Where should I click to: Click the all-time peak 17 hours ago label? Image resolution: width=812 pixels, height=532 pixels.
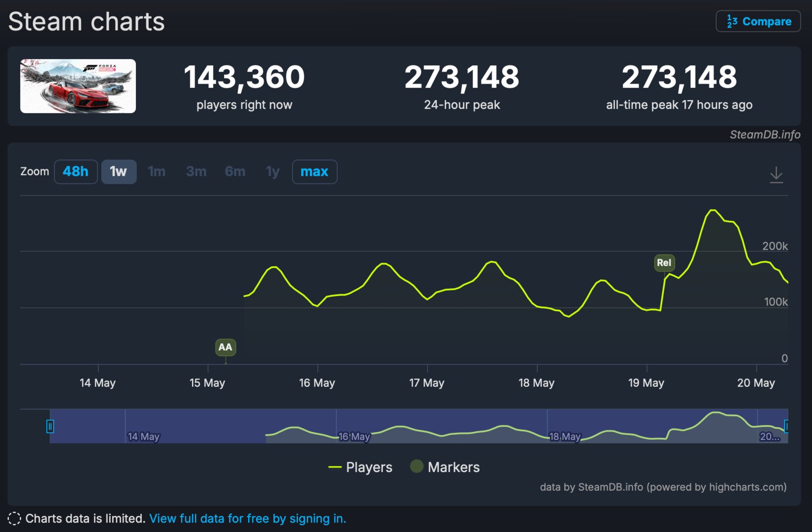coord(679,104)
